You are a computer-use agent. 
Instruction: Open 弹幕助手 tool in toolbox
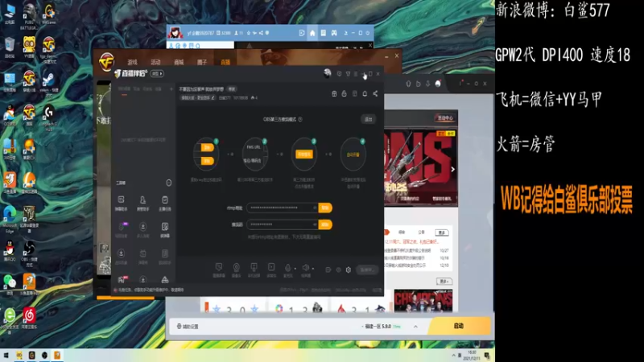click(x=121, y=203)
